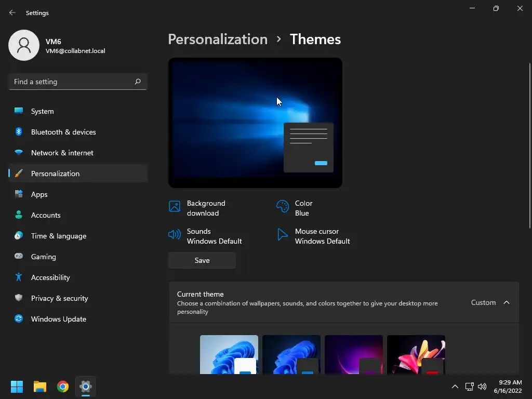Select the Windows light bloom theme thumbnail
The height and width of the screenshot is (399, 532).
coord(229,354)
